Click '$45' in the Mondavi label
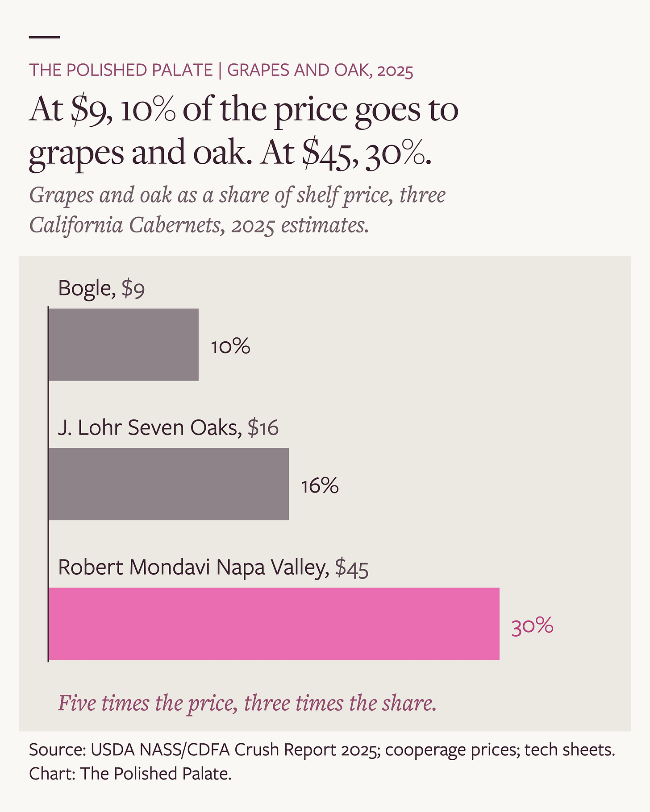The width and height of the screenshot is (650, 812). [352, 568]
